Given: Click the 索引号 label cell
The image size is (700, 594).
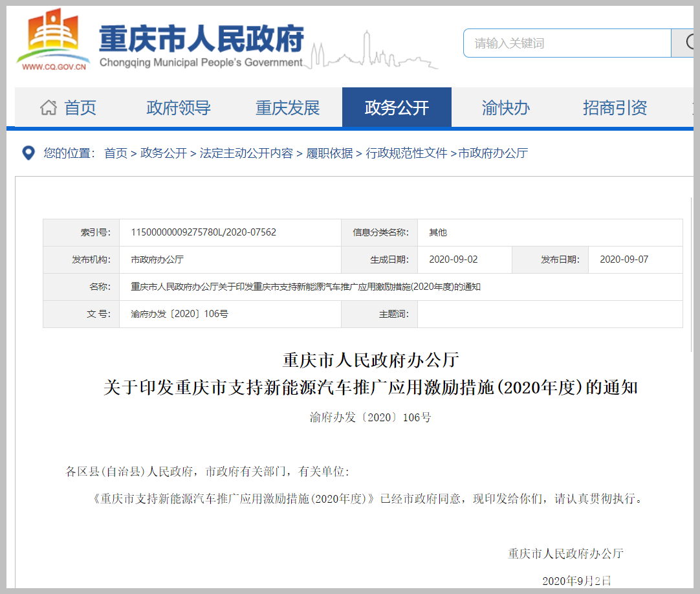Looking at the screenshot, I should (x=82, y=232).
